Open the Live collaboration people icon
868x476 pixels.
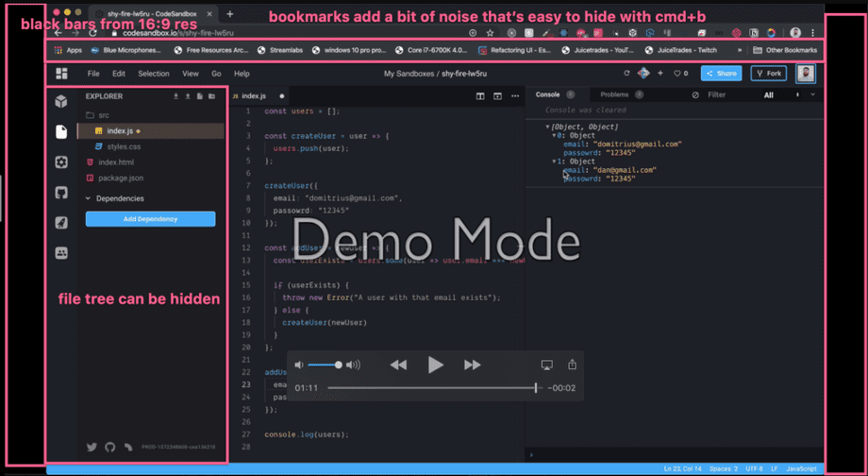[61, 253]
